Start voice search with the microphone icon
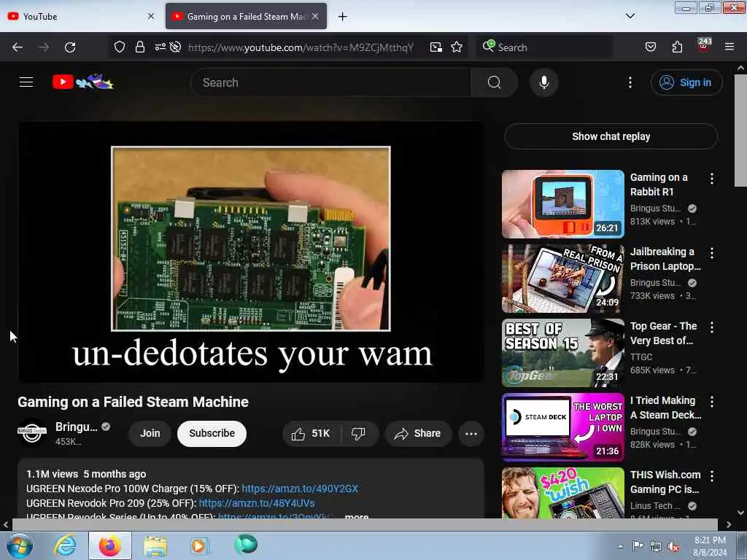 [x=544, y=82]
